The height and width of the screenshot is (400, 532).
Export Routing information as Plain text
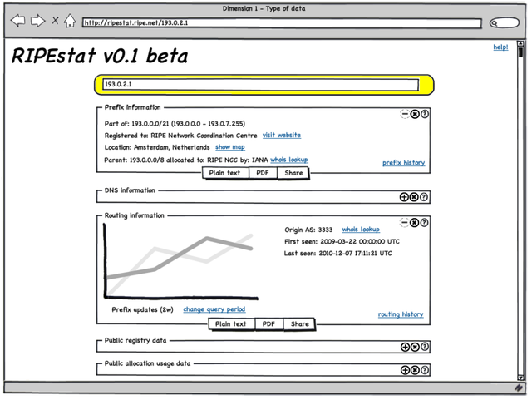(231, 324)
